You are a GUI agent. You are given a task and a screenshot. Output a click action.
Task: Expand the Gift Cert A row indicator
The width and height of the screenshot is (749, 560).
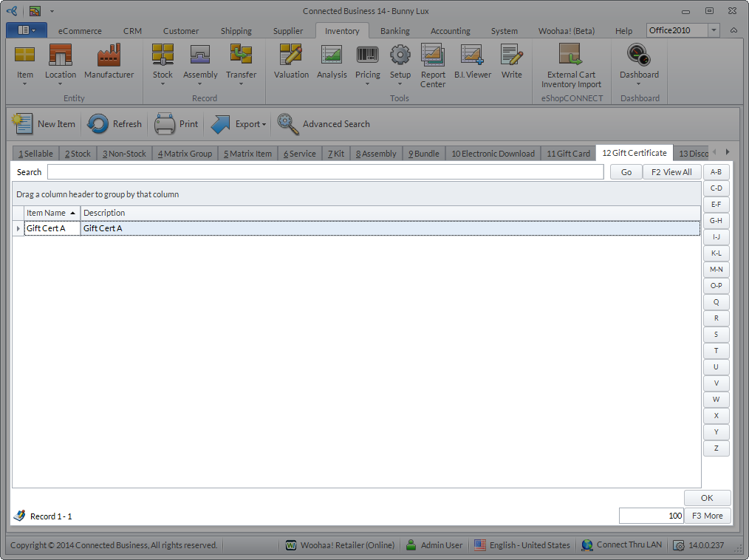click(x=18, y=228)
